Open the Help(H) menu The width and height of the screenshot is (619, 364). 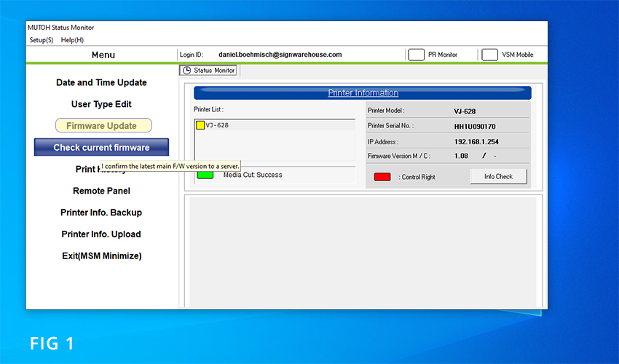click(72, 40)
